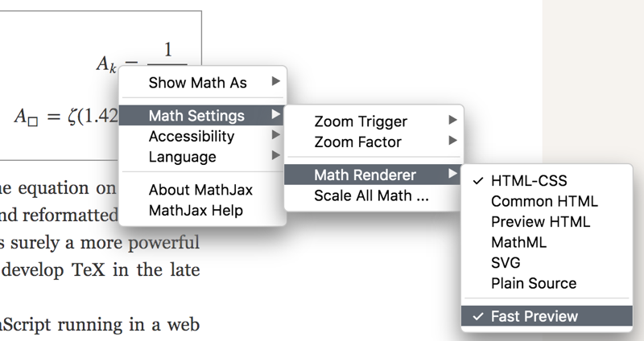The image size is (644, 341).
Task: Choose Scale All Math option
Action: tap(371, 195)
